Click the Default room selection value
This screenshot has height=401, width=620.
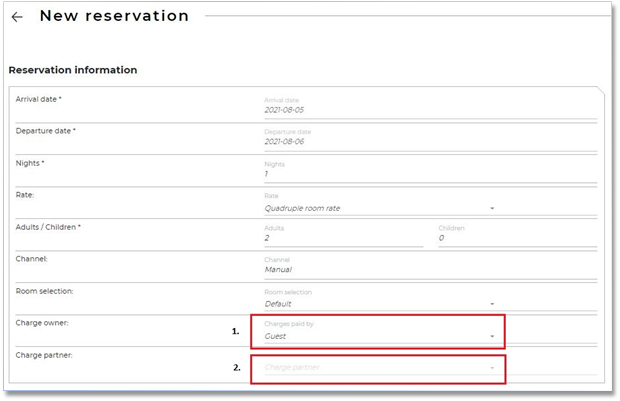click(x=279, y=303)
